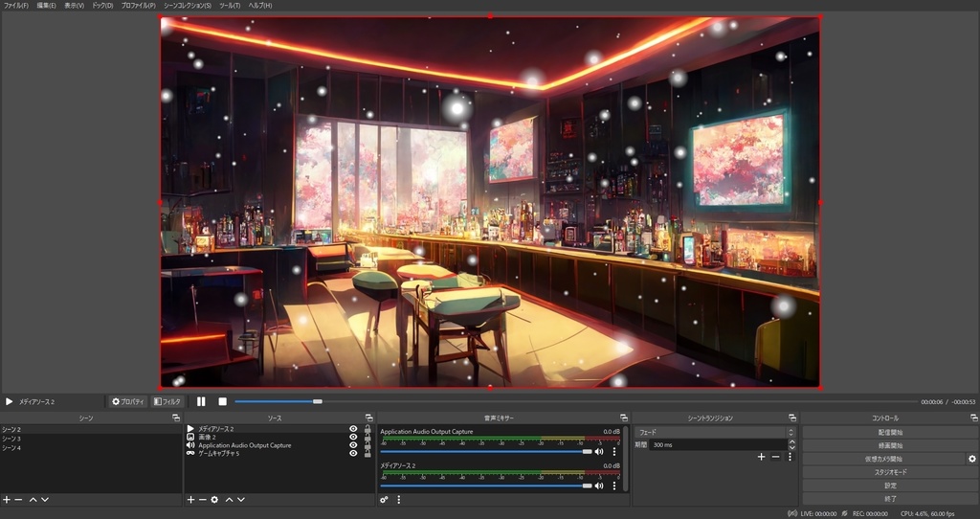Click Application Audio Output Capture volume slider

coord(485,451)
